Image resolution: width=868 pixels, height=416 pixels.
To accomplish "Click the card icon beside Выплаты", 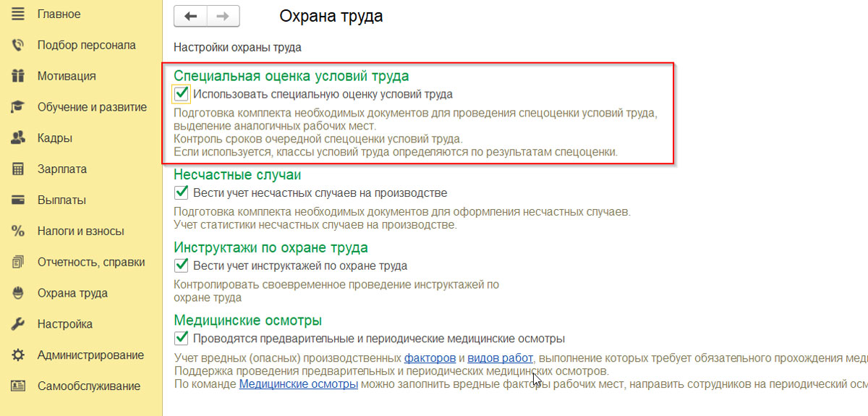I will click(x=18, y=200).
